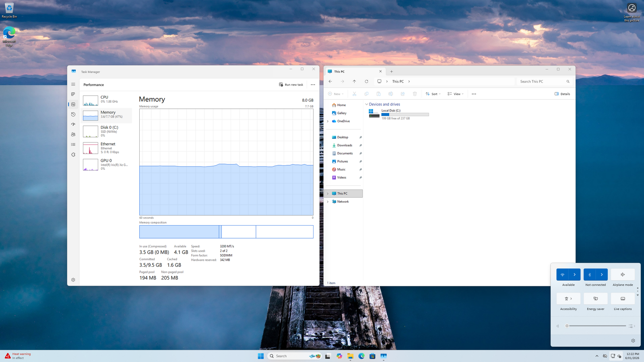
Task: Open Task Manager Settings gear
Action: click(73, 280)
